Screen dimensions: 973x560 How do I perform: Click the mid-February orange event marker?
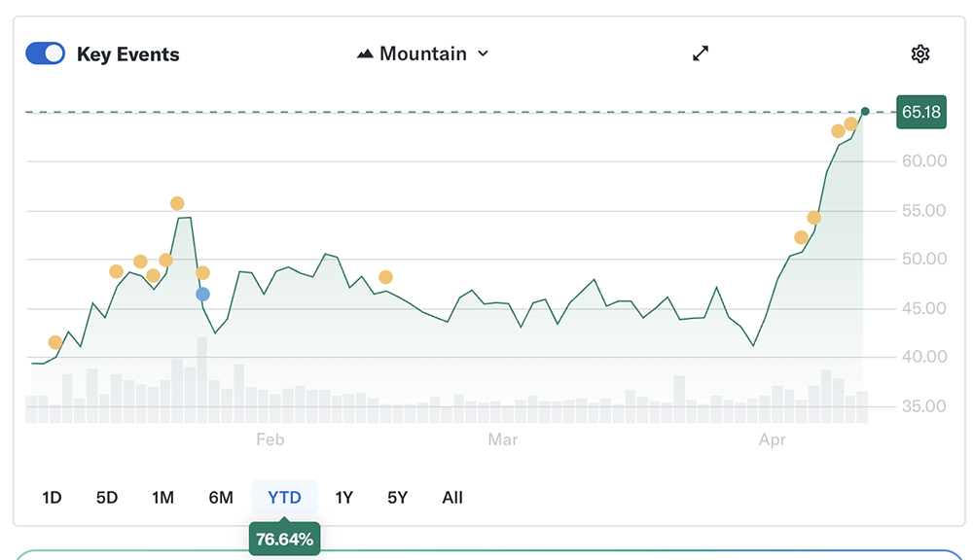click(x=385, y=277)
